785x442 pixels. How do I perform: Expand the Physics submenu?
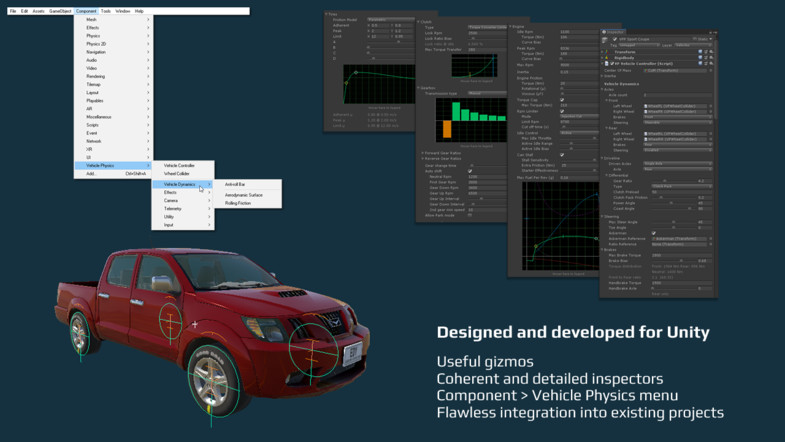(x=114, y=36)
